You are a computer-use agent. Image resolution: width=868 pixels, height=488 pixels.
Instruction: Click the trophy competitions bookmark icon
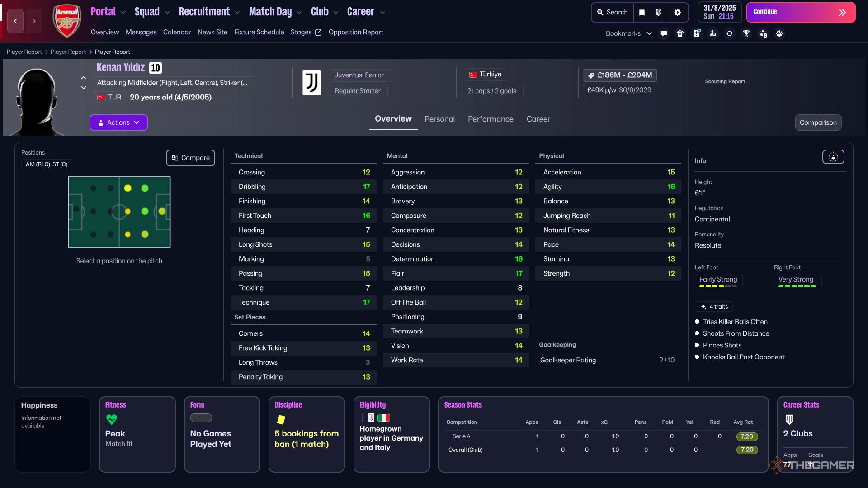[746, 33]
